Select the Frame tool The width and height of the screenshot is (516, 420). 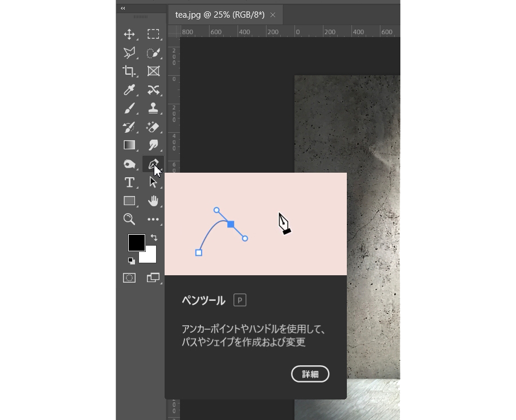153,71
